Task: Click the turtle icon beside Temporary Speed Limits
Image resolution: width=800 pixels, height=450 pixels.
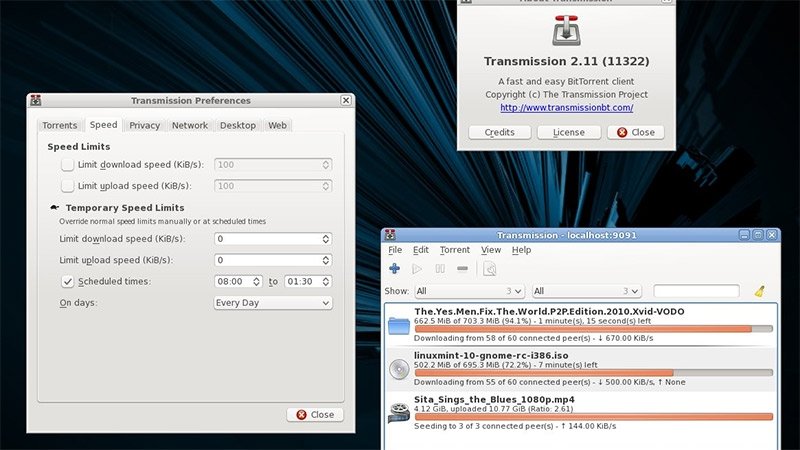Action: (55, 208)
